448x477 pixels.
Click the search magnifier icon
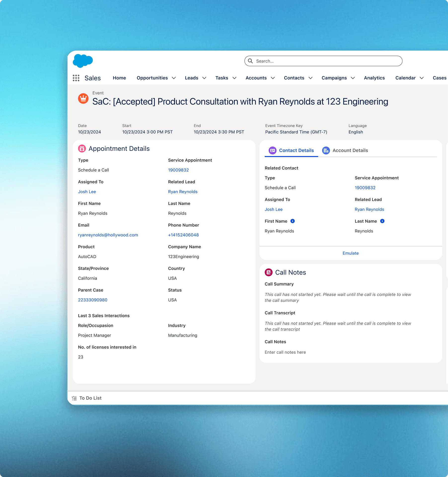pos(250,61)
